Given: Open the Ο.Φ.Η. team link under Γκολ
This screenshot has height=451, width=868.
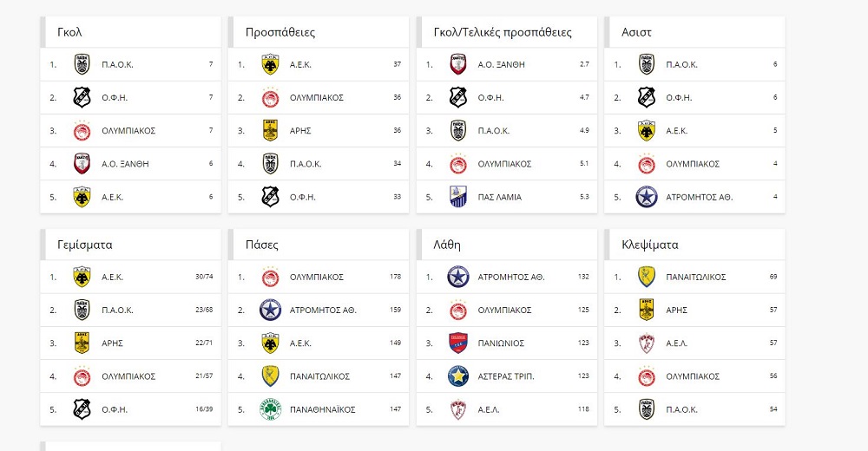Looking at the screenshot, I should (115, 98).
